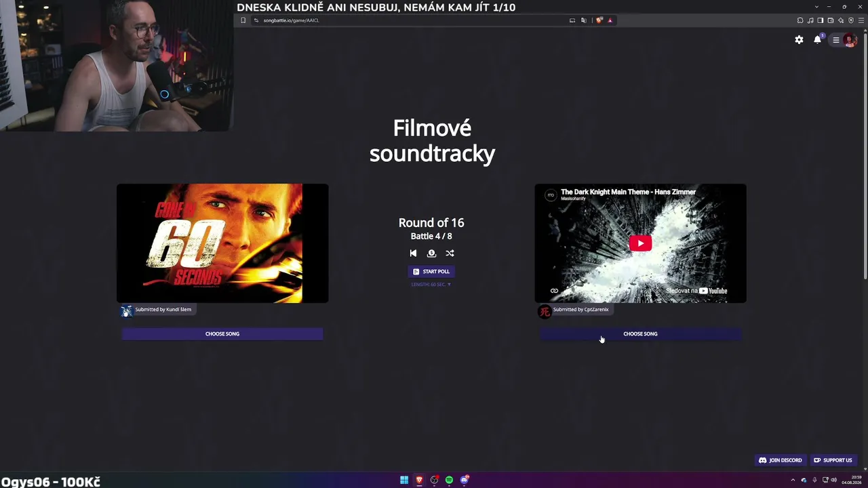Click the Join Discord button

780,460
